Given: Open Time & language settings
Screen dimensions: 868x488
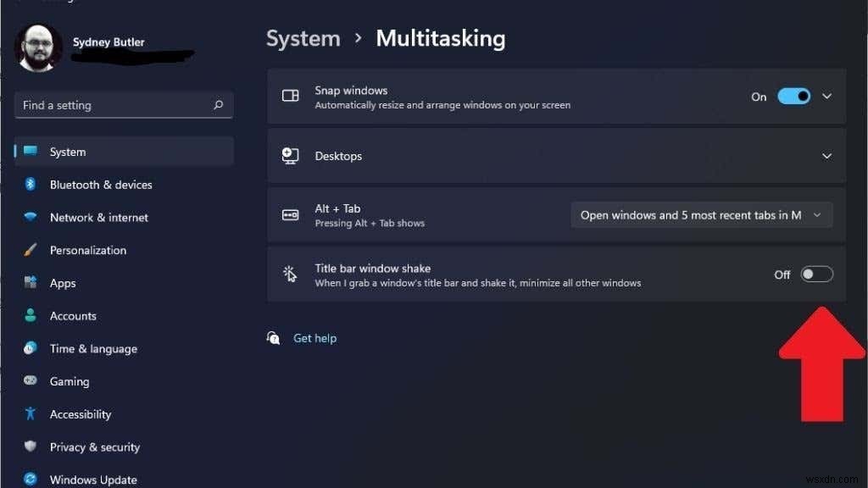Looking at the screenshot, I should [x=95, y=348].
